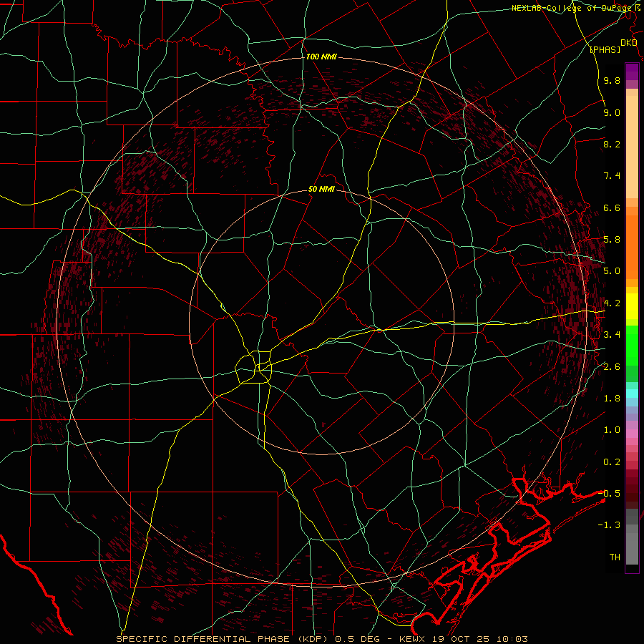Pick the purple swatch atop the color scale
Screen dimensions: 644x644
[x=632, y=72]
